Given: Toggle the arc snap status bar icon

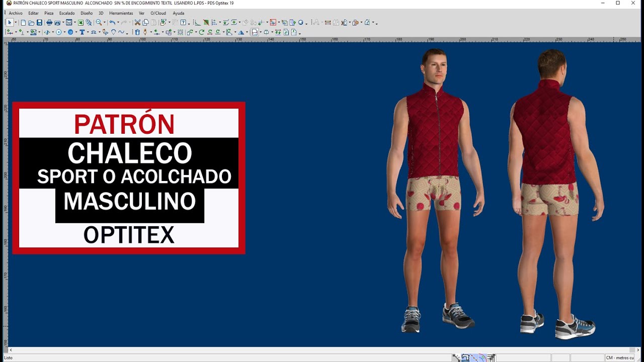Looking at the screenshot, I should coord(483,357).
